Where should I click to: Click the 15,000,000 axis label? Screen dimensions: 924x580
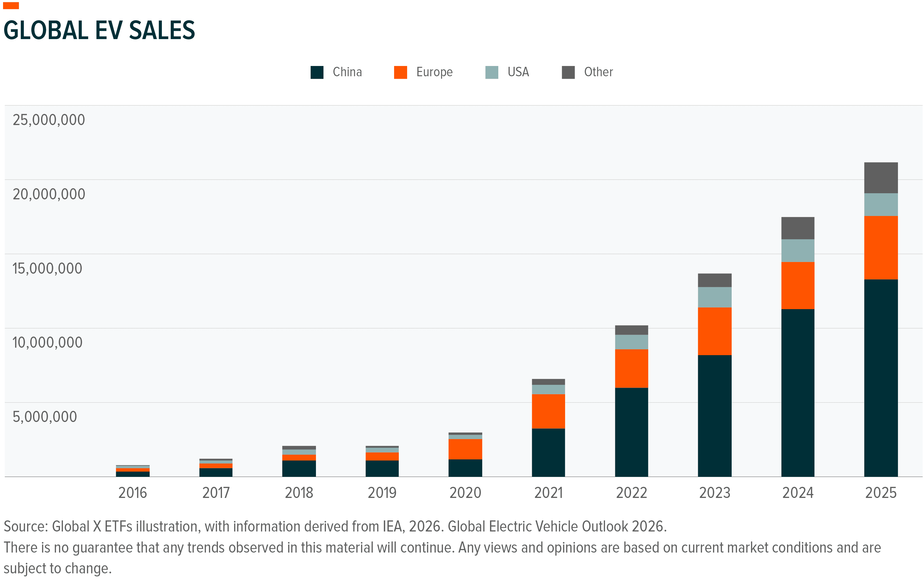click(47, 269)
